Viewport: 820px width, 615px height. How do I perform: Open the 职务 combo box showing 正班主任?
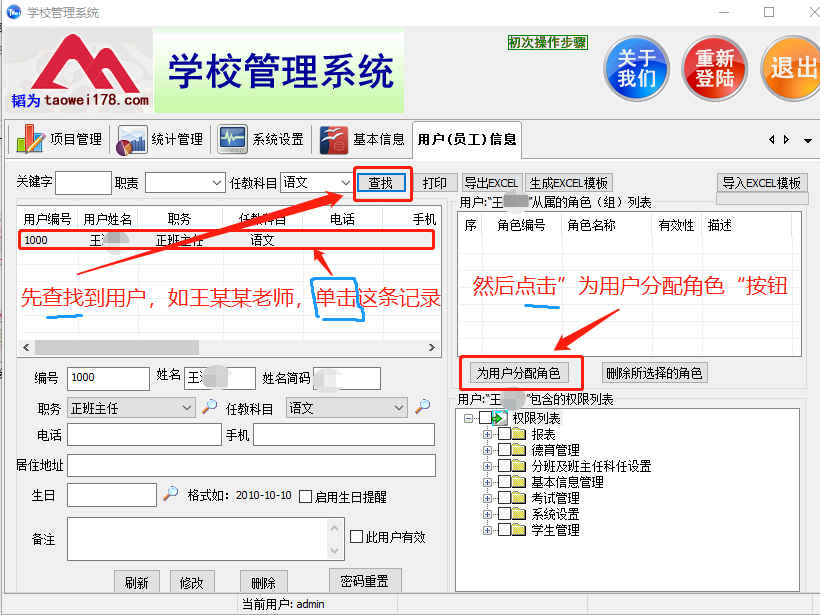[x=130, y=408]
